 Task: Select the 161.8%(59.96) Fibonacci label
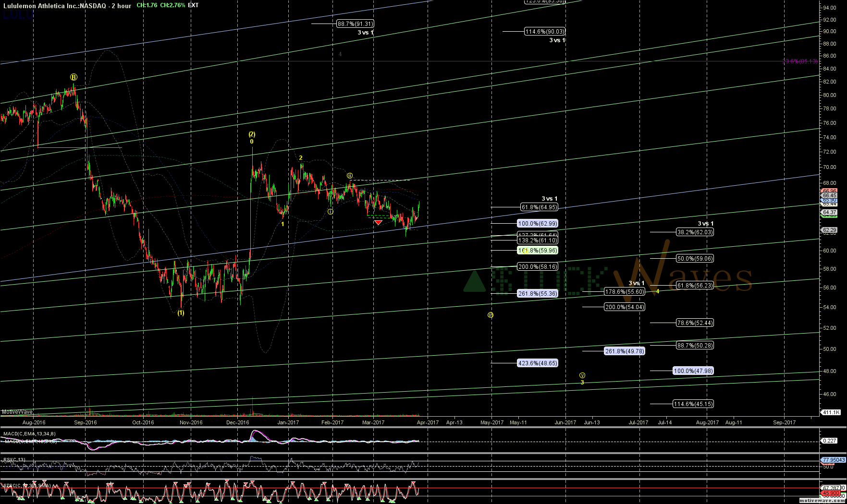(538, 251)
